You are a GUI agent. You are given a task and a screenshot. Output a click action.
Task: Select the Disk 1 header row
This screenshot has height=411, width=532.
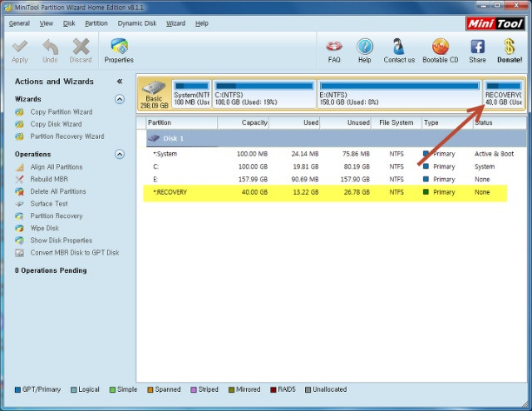coord(336,139)
